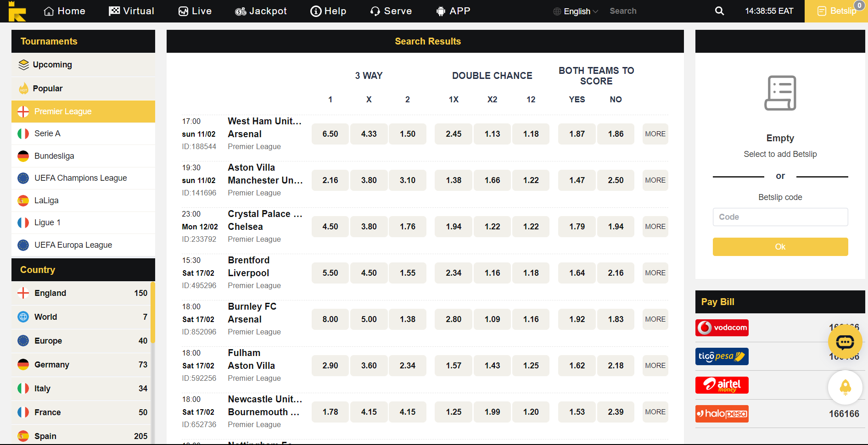Viewport: 868px width, 445px height.
Task: Select YES odds 1.87 for West Ham match
Action: (577, 134)
